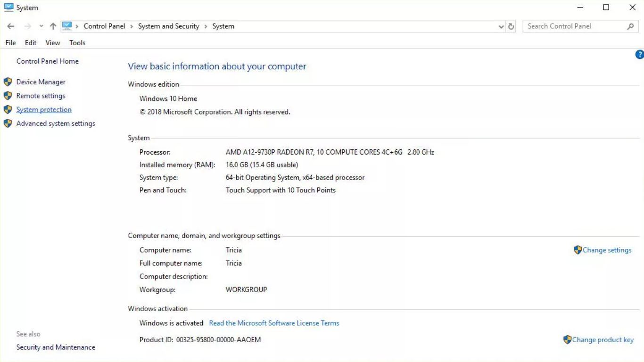Open Device Manager link
The image size is (644, 362).
41,82
